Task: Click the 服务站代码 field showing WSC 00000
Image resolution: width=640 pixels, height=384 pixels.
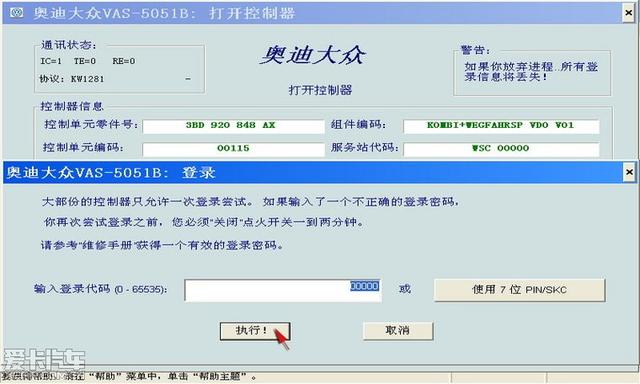Action: (501, 149)
